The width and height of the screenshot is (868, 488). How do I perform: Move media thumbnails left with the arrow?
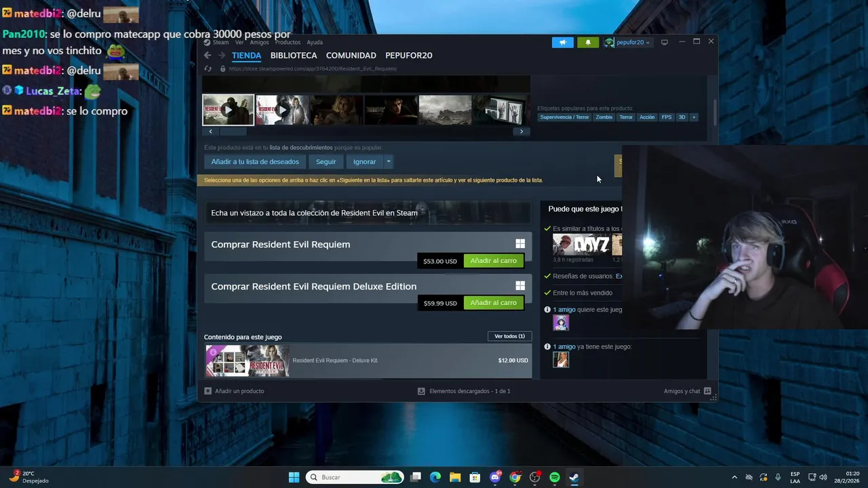[x=210, y=131]
